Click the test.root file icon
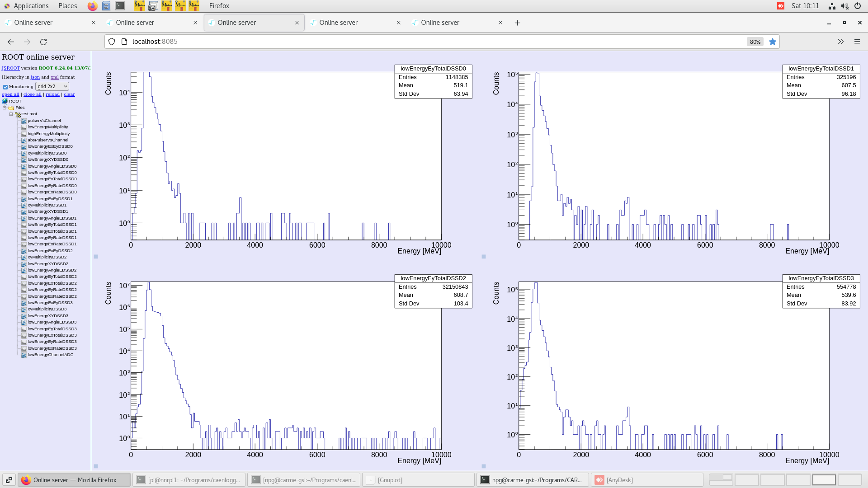The height and width of the screenshot is (488, 868). pos(18,114)
